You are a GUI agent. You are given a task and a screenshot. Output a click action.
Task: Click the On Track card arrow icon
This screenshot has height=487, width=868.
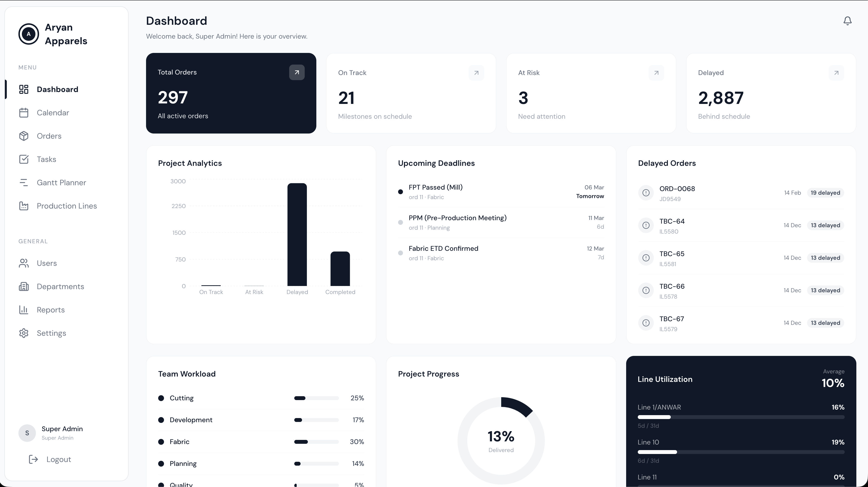click(x=476, y=73)
